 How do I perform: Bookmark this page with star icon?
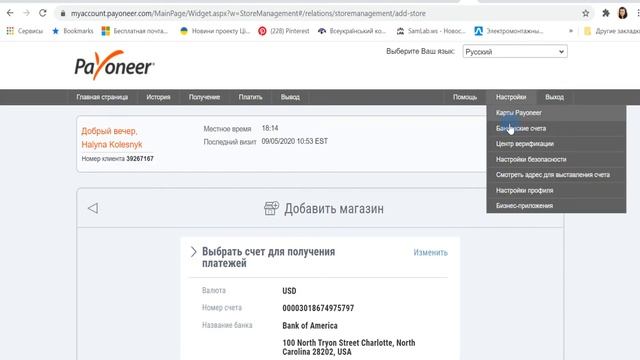(x=586, y=13)
